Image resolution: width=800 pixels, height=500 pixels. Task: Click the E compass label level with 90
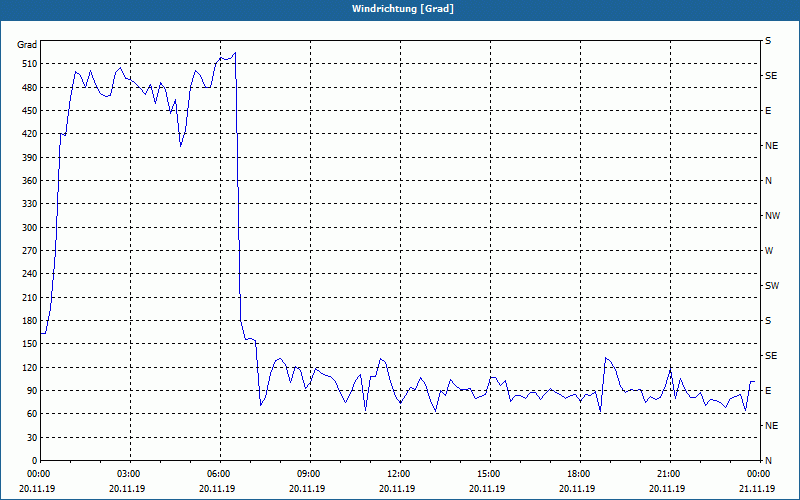(768, 391)
